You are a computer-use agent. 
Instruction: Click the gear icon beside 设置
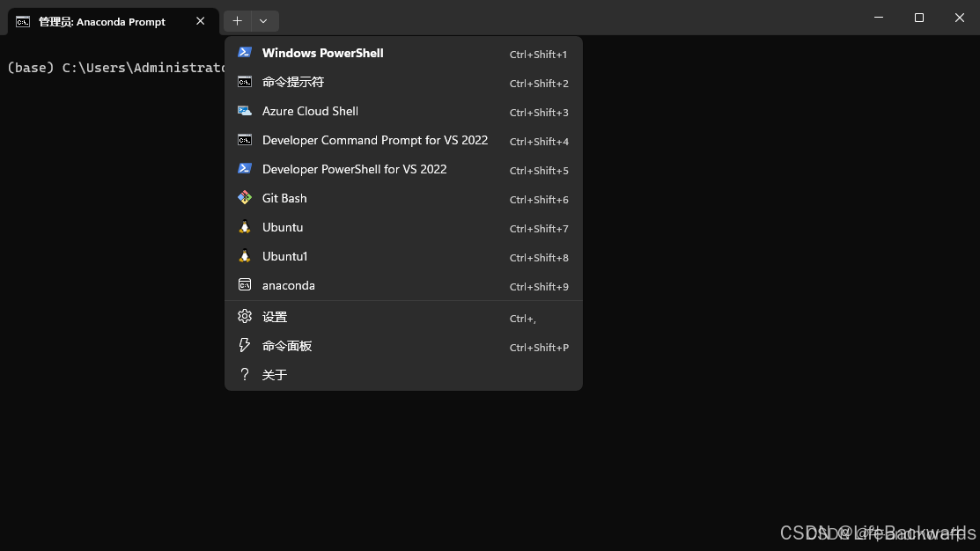click(x=245, y=316)
